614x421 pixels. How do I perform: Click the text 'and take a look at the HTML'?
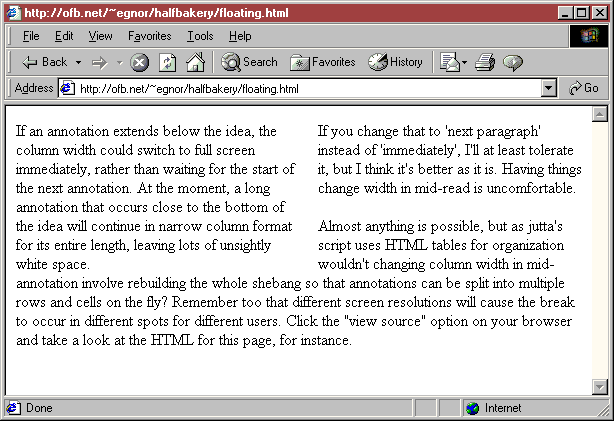[x=105, y=340]
